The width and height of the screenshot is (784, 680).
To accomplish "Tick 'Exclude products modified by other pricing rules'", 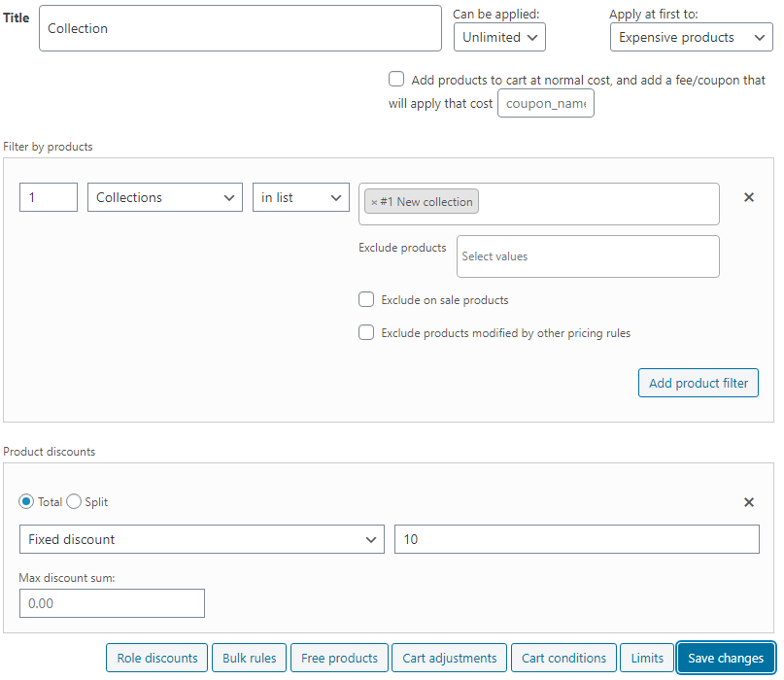I will click(x=366, y=332).
